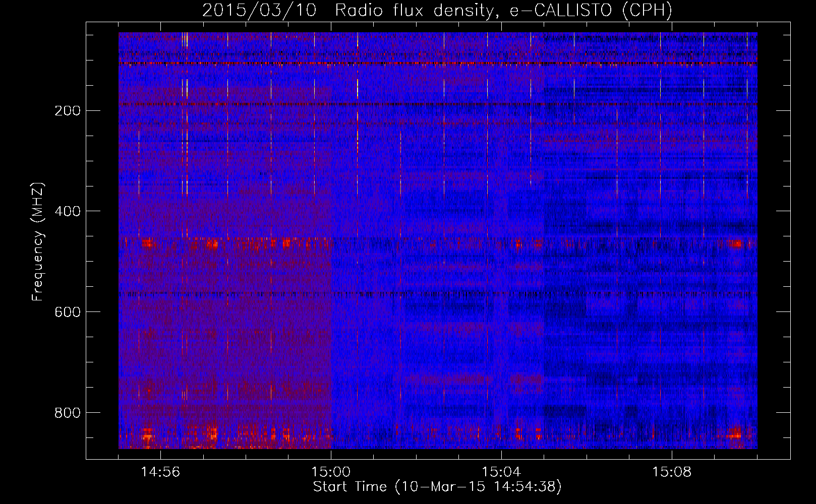
Task: Click the "15:00" time tick label
Action: pos(331,472)
